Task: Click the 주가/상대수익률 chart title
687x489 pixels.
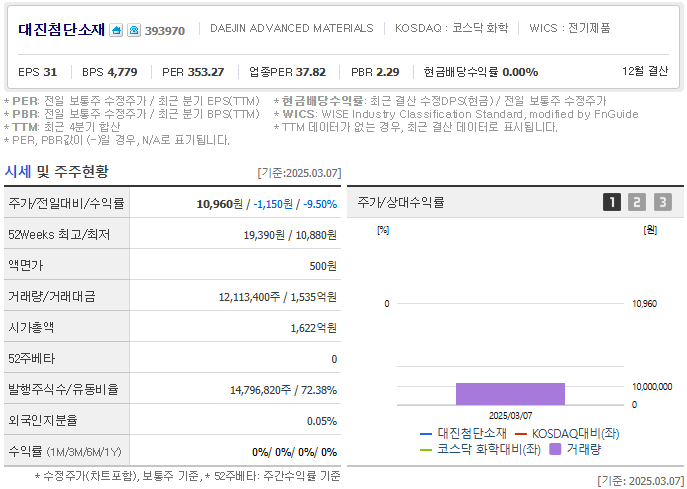Action: tap(400, 202)
